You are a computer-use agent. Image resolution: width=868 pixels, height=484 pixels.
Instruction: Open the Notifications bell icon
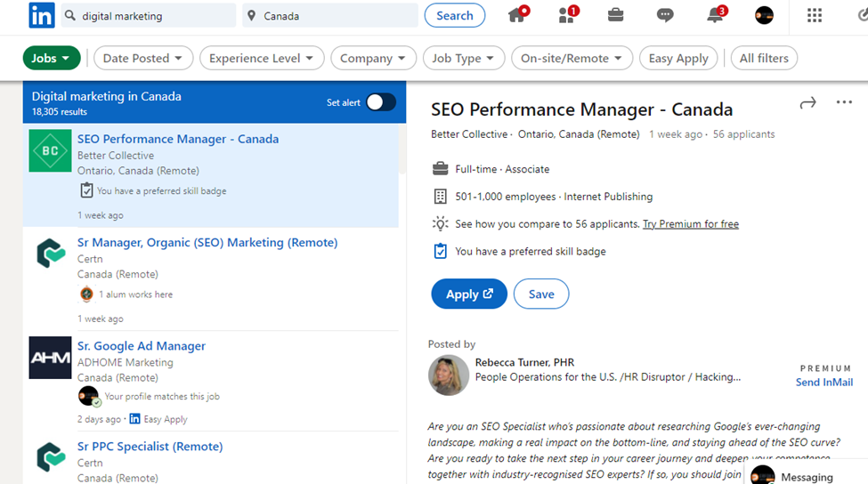point(715,15)
